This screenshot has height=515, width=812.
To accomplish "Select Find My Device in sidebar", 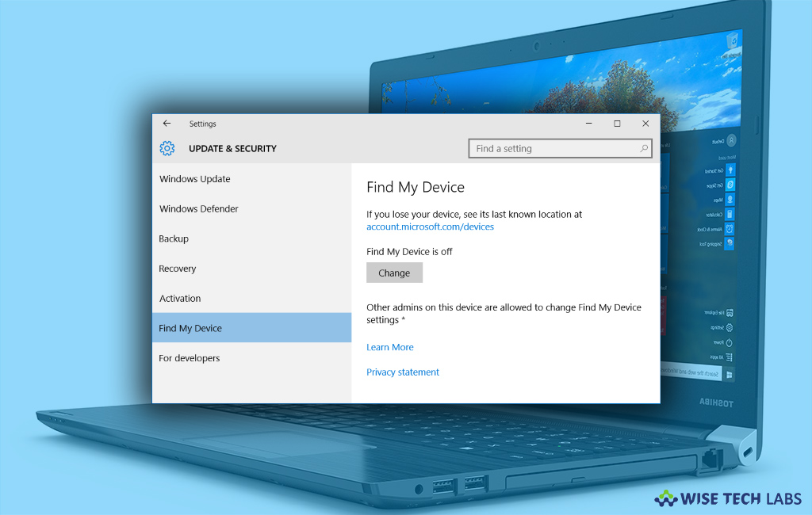I will [251, 328].
